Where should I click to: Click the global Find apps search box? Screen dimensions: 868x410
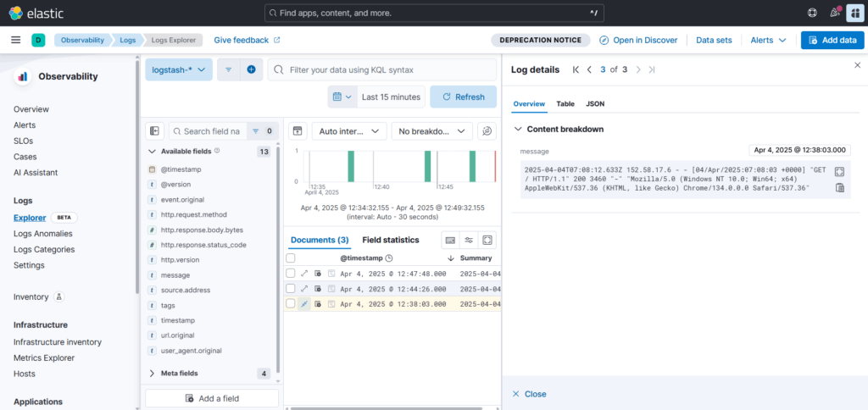click(434, 13)
